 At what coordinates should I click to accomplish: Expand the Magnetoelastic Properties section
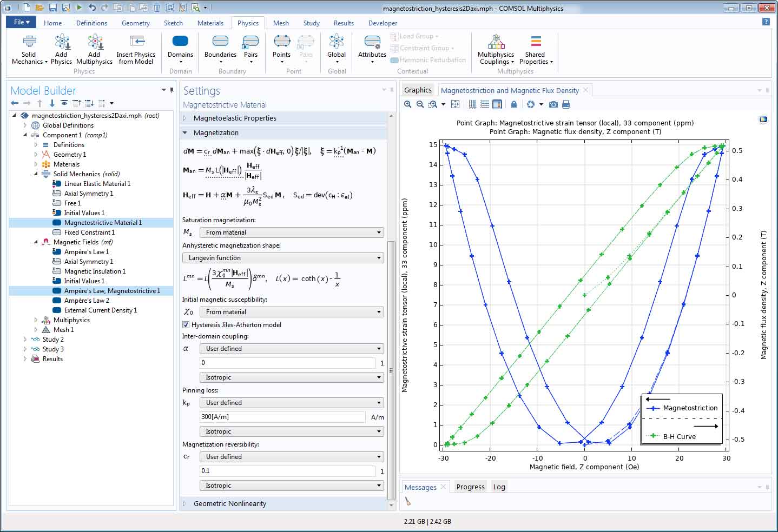click(x=235, y=118)
